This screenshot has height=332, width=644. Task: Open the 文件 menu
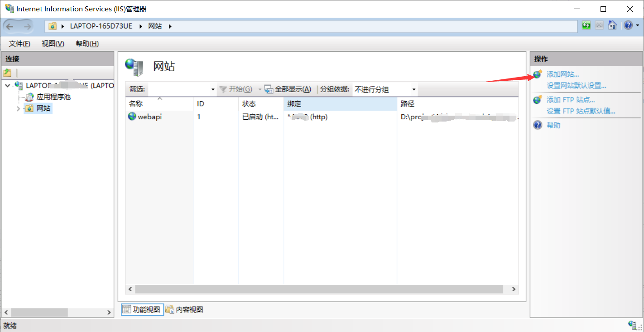pos(19,44)
